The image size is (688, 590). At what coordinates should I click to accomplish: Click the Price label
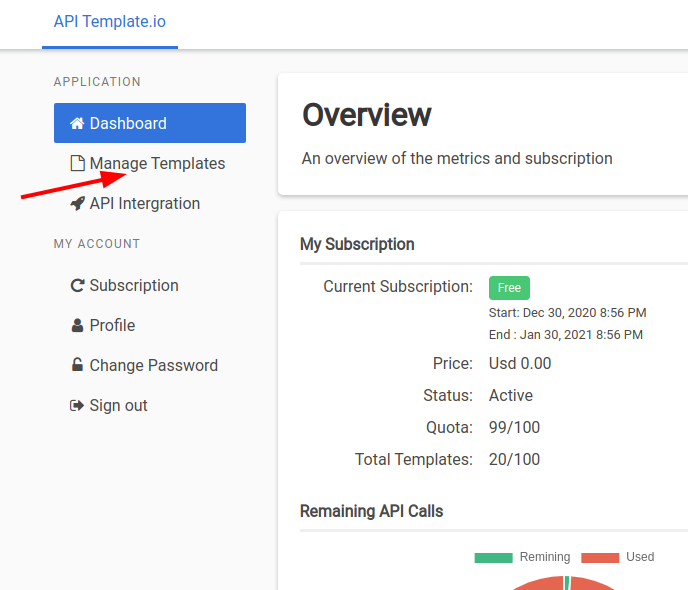tap(453, 363)
